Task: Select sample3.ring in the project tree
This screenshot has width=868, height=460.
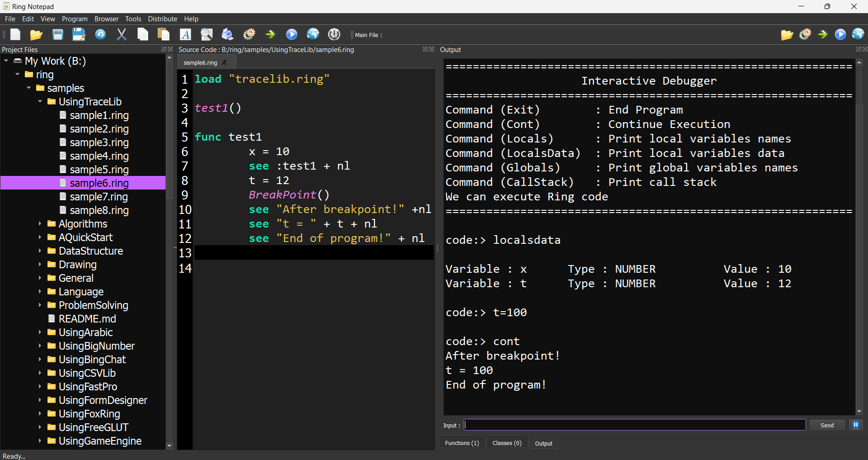Action: point(100,142)
